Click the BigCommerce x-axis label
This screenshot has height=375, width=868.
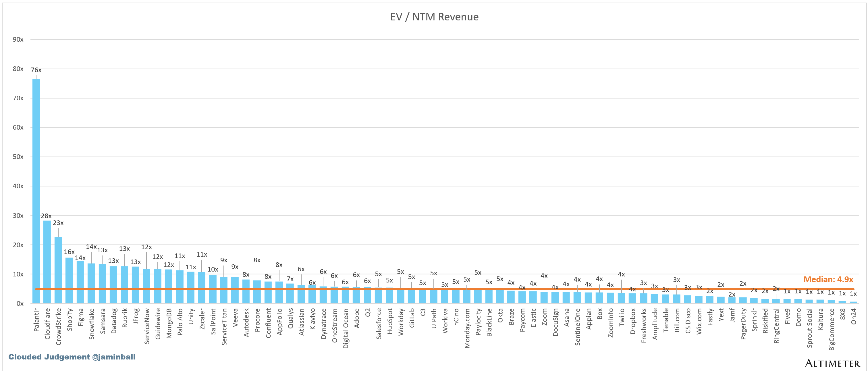point(832,329)
